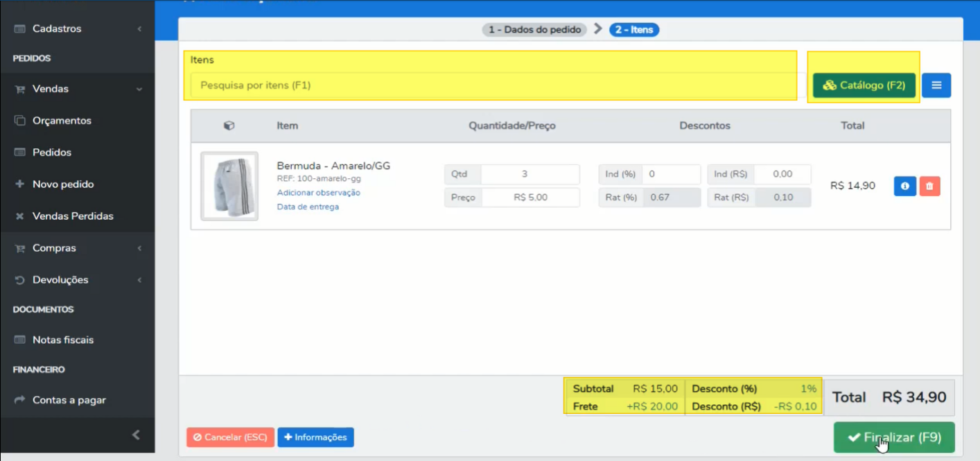This screenshot has width=980, height=461.
Task: Click the box icon in table header
Action: pyautogui.click(x=229, y=125)
